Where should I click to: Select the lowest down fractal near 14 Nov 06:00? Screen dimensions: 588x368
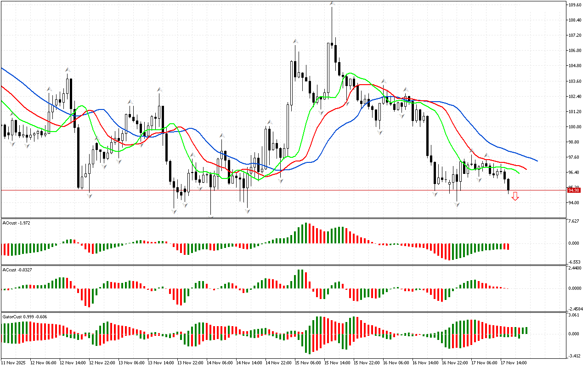coord(211,215)
